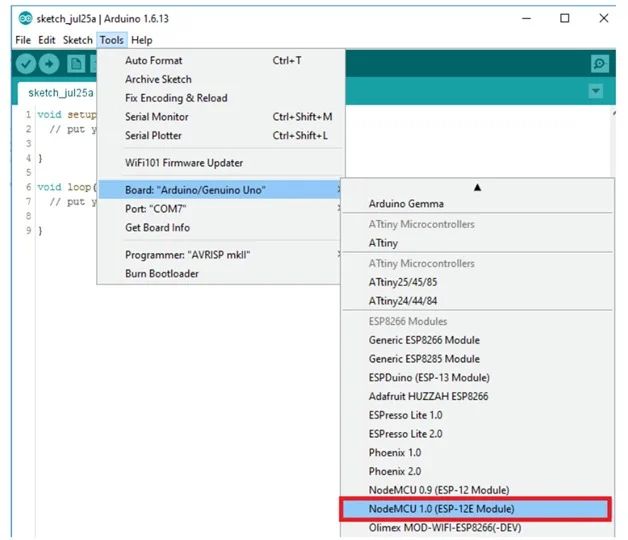628x540 pixels.
Task: Select Fix Encoding & Reload
Action: point(221,98)
